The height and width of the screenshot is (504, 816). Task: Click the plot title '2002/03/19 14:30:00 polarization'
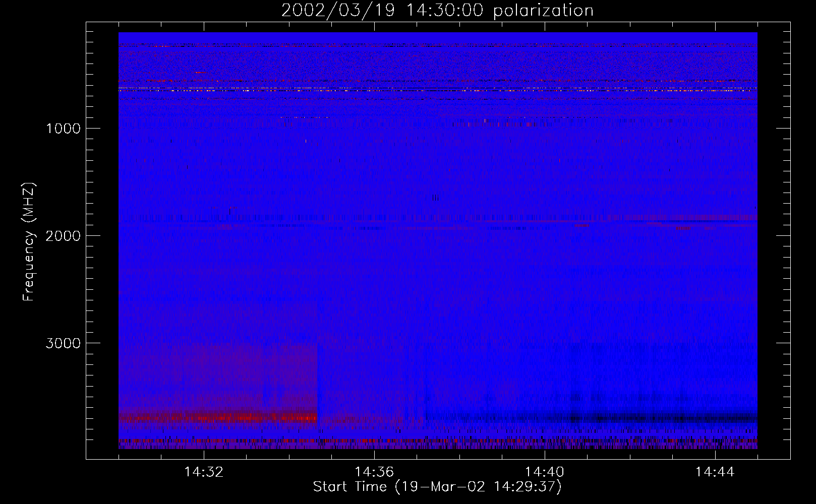(x=437, y=11)
